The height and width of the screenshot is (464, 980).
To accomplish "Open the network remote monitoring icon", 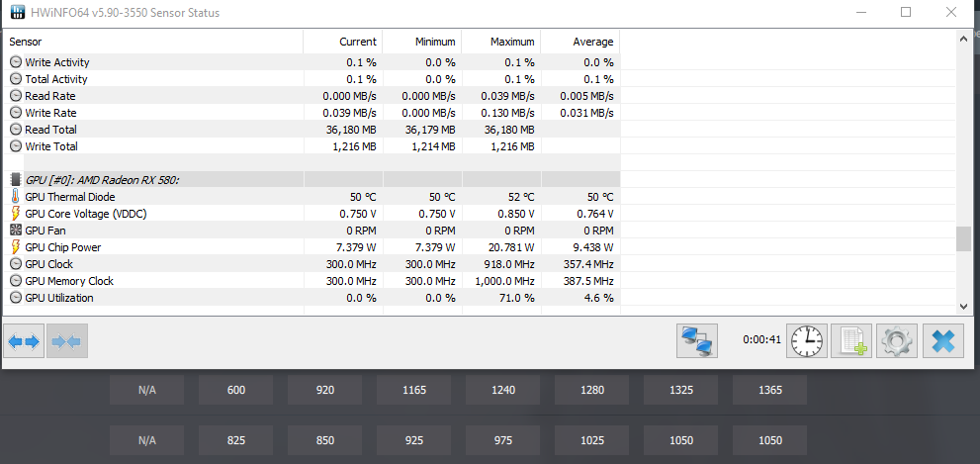I will (x=697, y=340).
